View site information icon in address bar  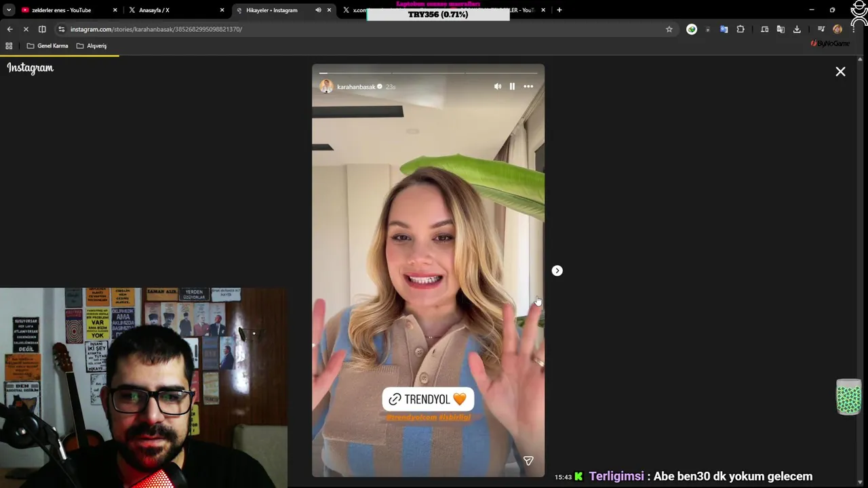(x=62, y=29)
